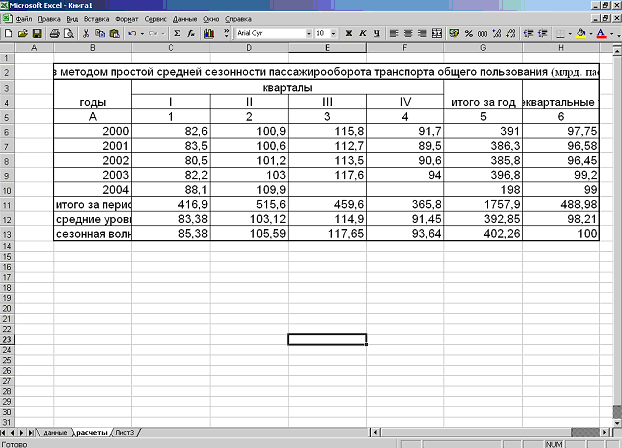Select row 11 header
The height and width of the screenshot is (448, 622).
click(x=6, y=203)
